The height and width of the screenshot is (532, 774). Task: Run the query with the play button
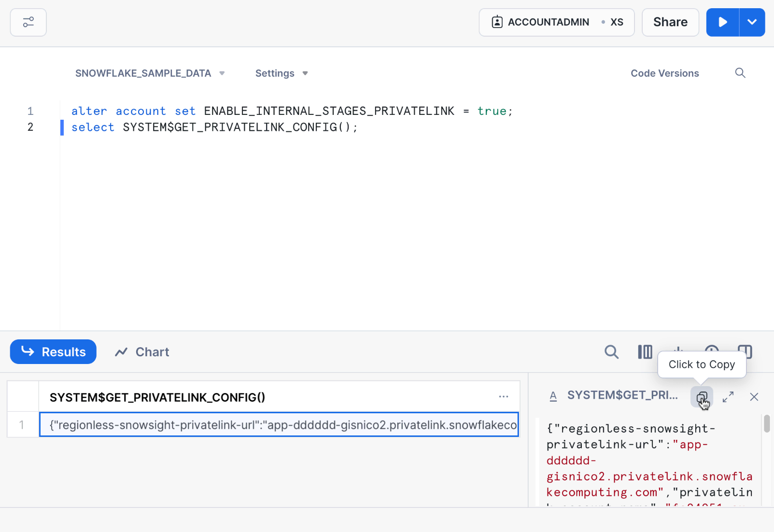pos(722,22)
